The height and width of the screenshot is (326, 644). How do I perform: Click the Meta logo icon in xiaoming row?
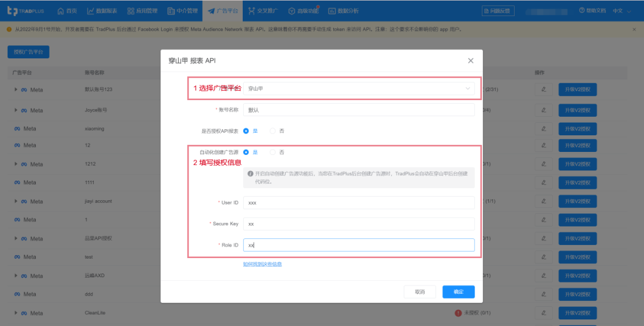18,129
